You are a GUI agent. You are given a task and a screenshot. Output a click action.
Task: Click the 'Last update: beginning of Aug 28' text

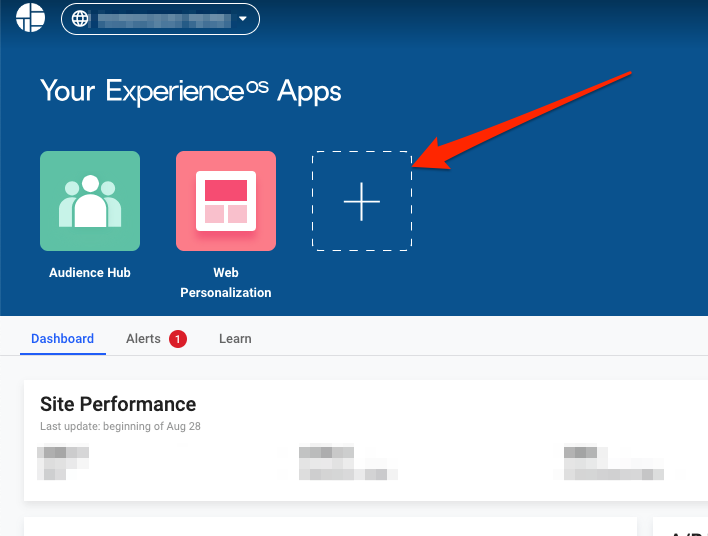click(x=120, y=426)
